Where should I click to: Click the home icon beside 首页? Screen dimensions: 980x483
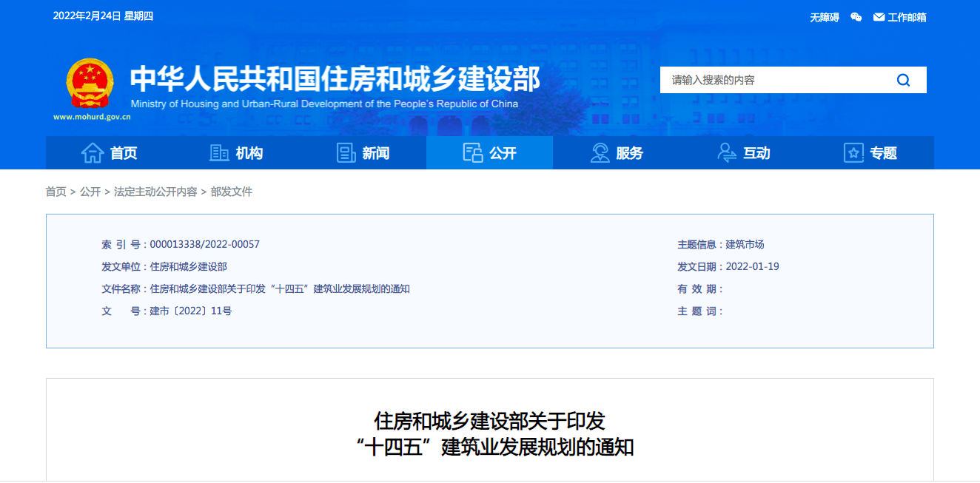(93, 152)
